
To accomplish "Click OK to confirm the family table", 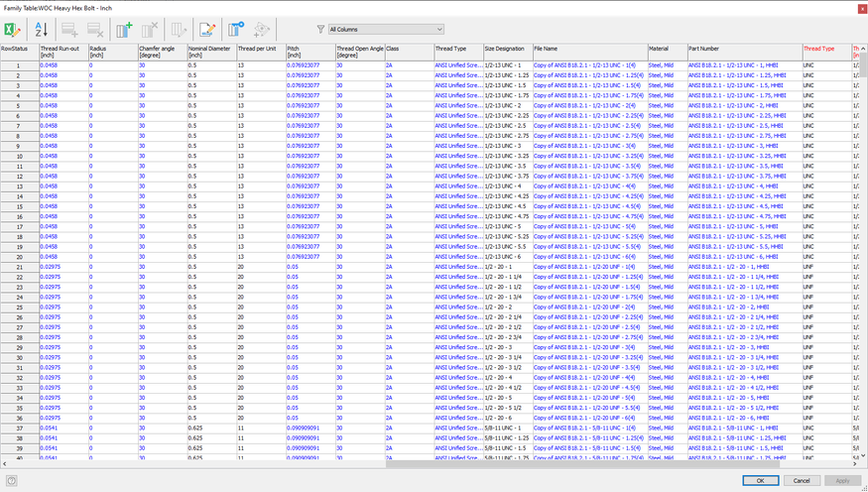I will [x=761, y=480].
